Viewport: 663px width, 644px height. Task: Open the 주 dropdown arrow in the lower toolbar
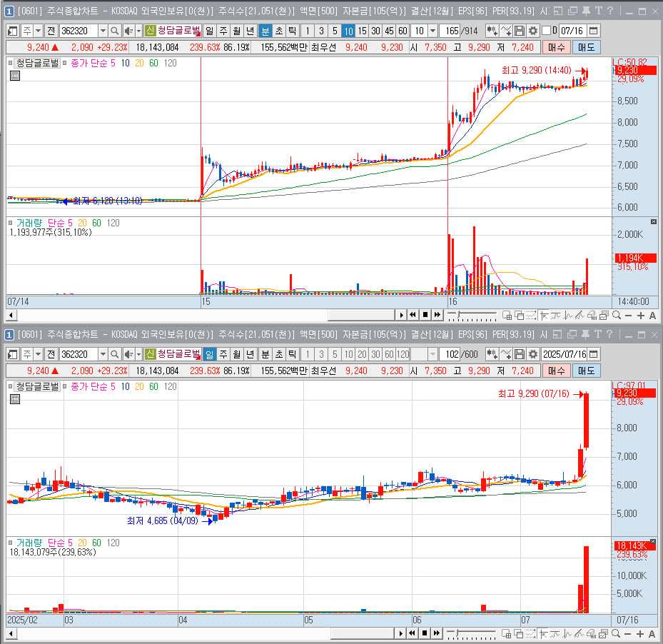tap(38, 354)
